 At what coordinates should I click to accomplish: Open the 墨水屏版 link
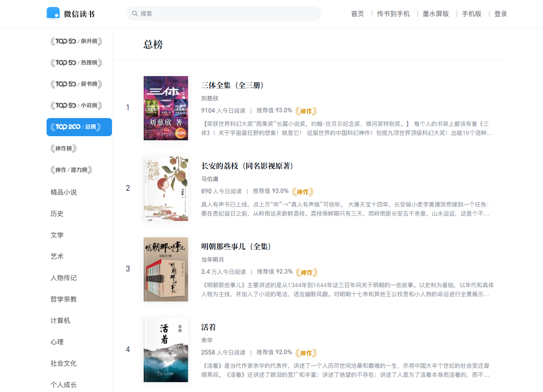(436, 14)
